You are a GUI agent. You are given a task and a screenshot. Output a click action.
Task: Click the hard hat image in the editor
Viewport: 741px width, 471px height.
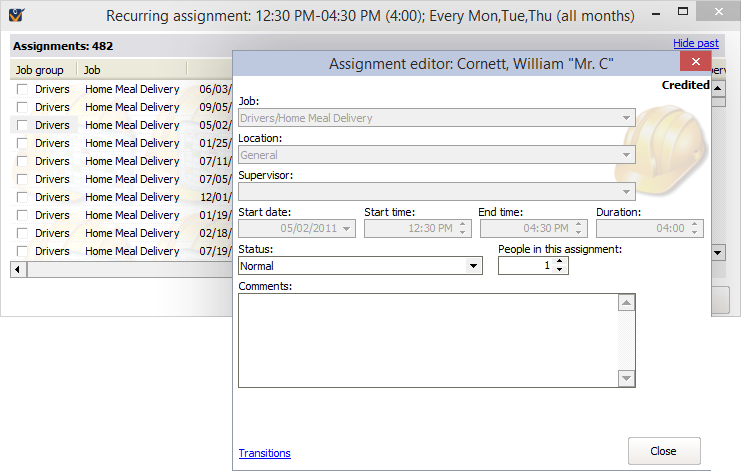coord(667,152)
